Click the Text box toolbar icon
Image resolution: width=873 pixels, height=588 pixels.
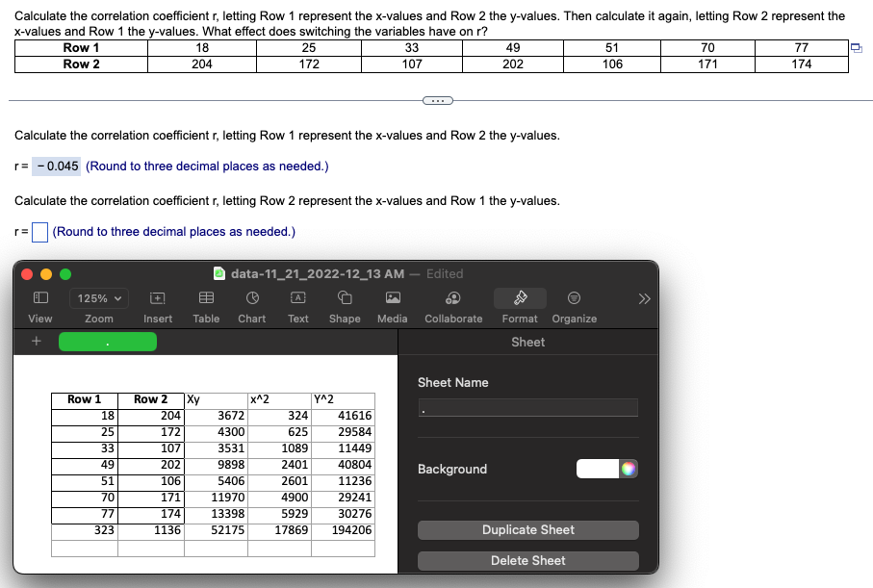(x=297, y=298)
